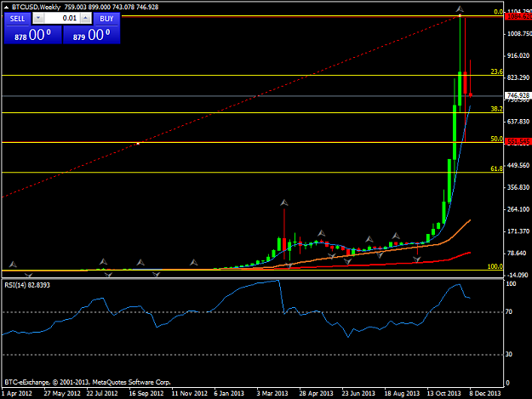
Task: Click the RSI 100 scale label
Action: click(x=511, y=283)
